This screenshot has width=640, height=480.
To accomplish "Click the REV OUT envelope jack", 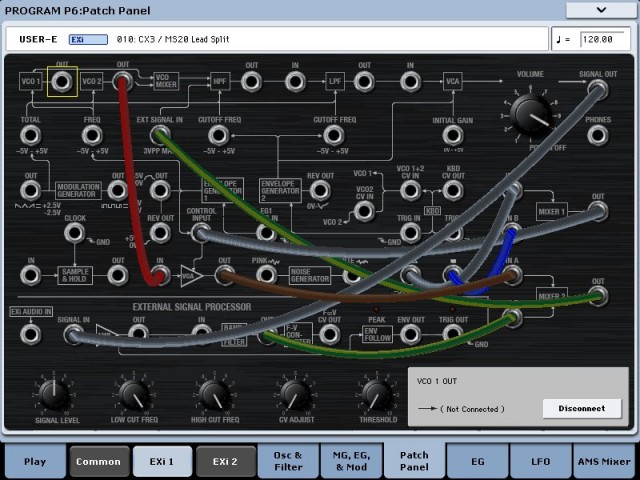I will pos(320,190).
